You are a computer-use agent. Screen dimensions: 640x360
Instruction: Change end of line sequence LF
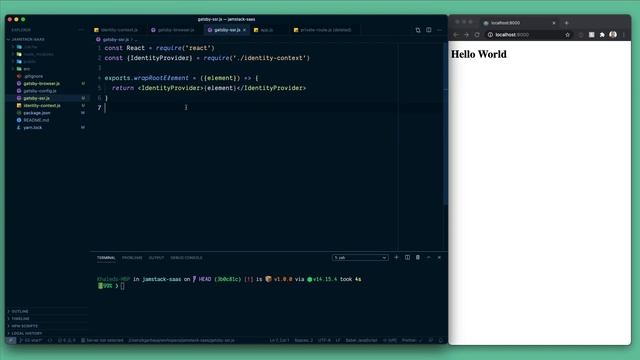point(338,340)
